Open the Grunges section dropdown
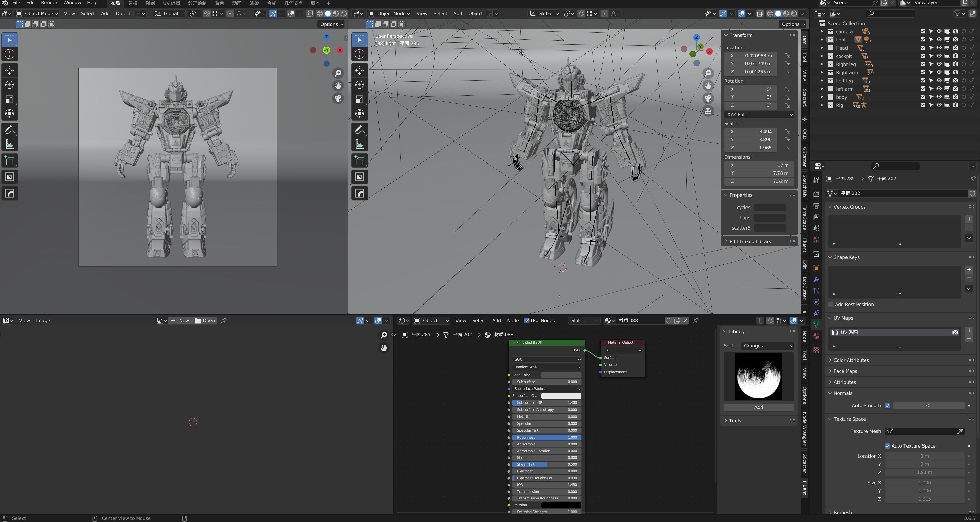Screen dimensions: 980x522 768,346
